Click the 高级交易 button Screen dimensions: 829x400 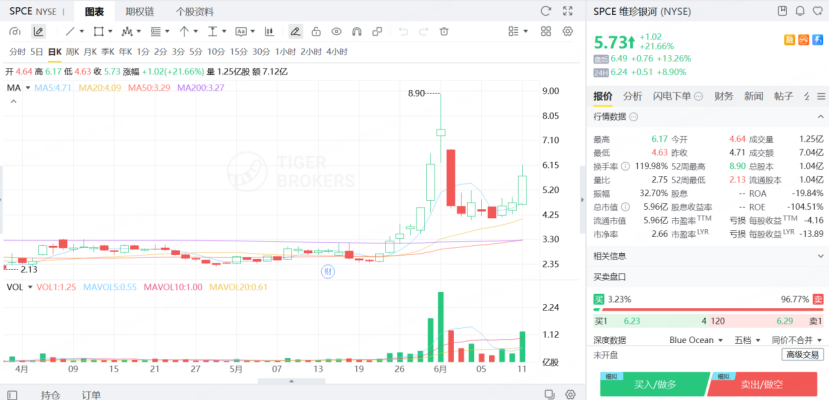(x=803, y=355)
